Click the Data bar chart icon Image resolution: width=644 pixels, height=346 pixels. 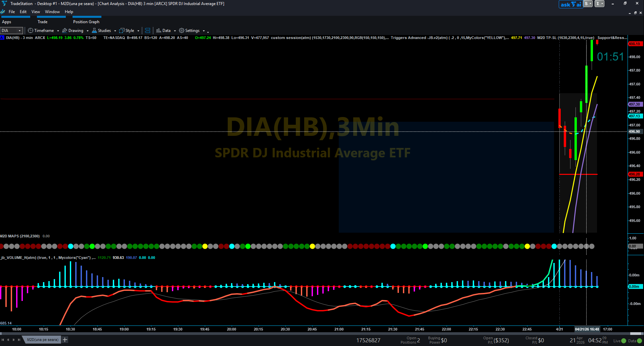[x=158, y=31]
